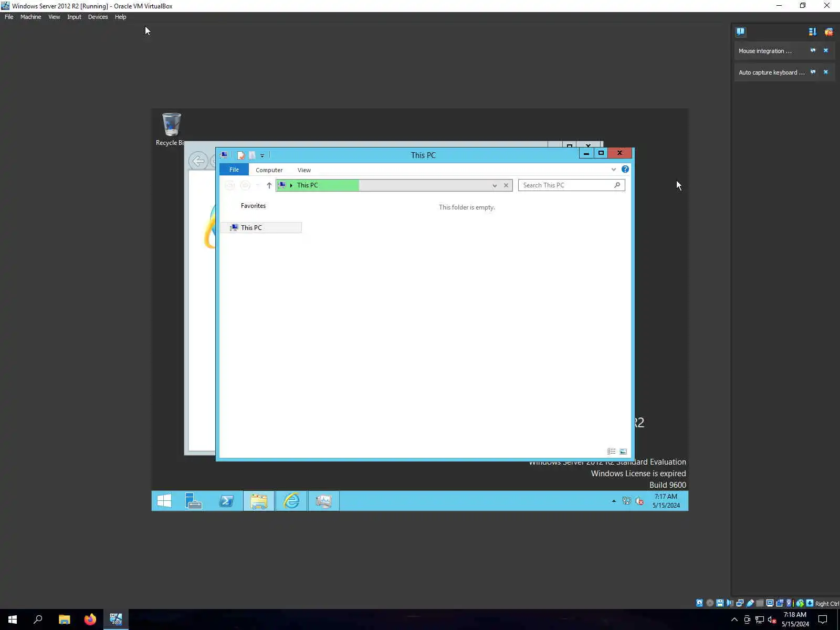
Task: Click VirtualBox network status icon
Action: click(x=740, y=603)
